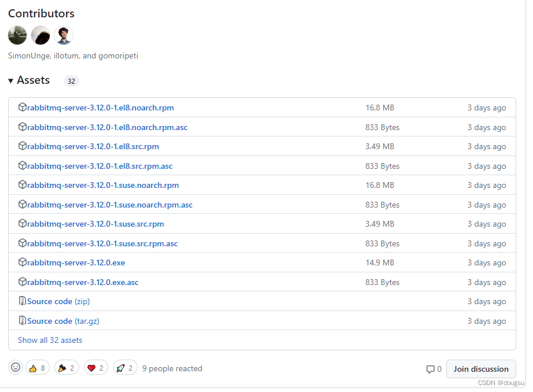Screen dimensions: 533x392
Task: Click the comment bubble icon showing 0
Action: pyautogui.click(x=432, y=369)
